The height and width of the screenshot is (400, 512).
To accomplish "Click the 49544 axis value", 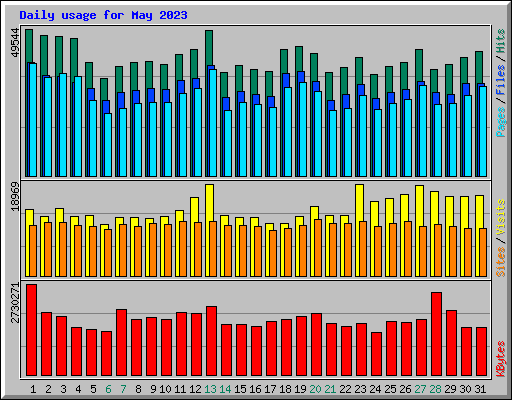I will (15, 43).
